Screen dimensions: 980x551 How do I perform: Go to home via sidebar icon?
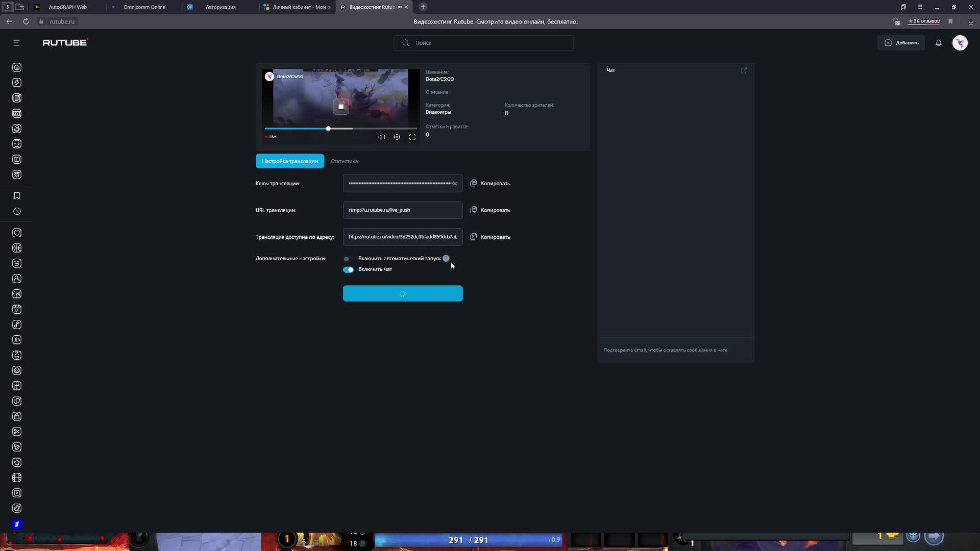(17, 67)
